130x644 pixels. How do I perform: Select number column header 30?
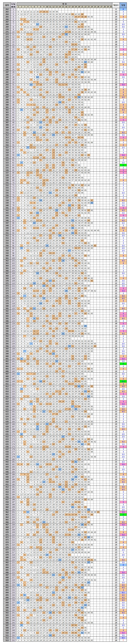[x=111, y=7]
